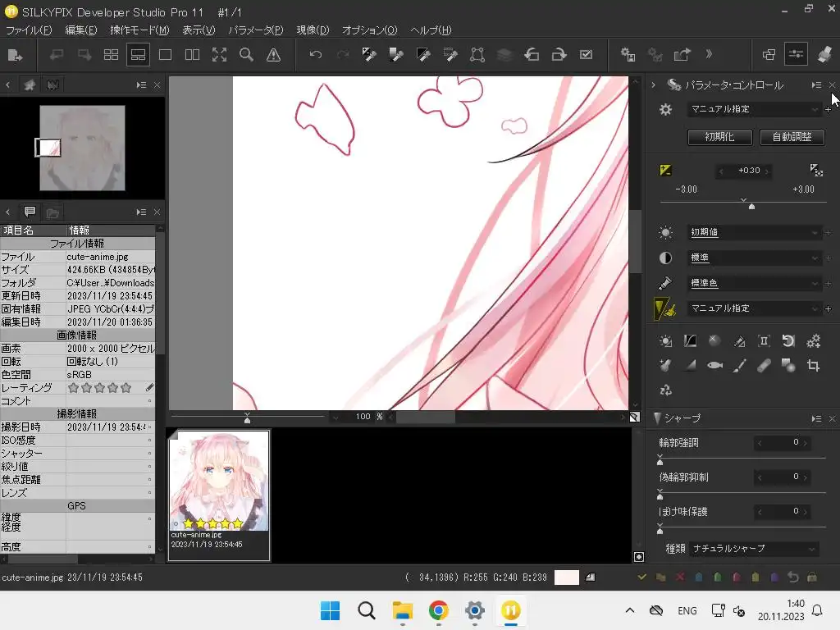Screen dimensions: 840x630
Task: Open the taste マニュアル指定 dropdown
Action: point(754,109)
